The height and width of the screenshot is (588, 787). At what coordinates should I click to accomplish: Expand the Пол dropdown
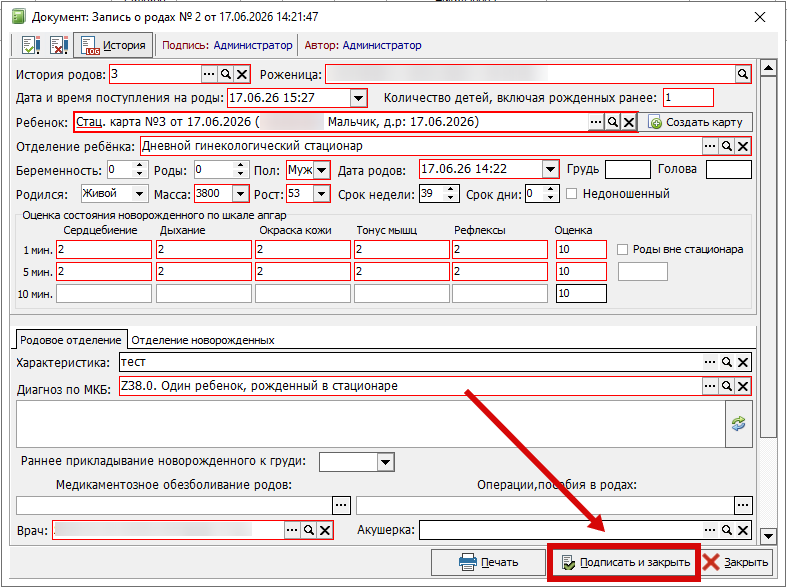322,170
